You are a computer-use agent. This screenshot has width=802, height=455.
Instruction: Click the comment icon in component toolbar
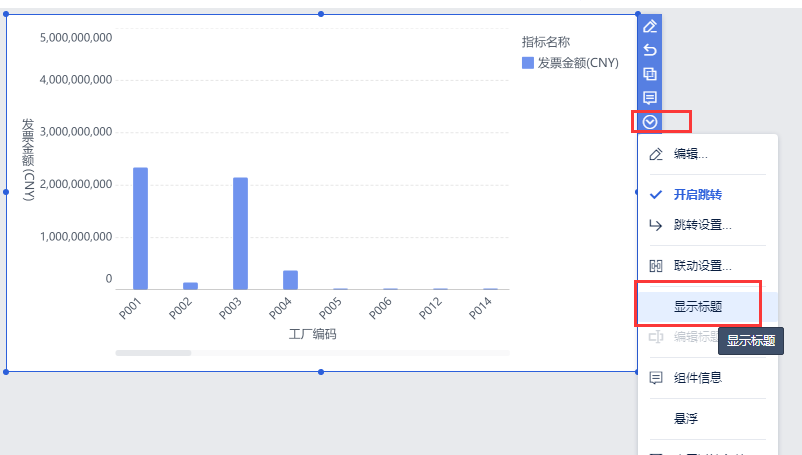tap(650, 98)
